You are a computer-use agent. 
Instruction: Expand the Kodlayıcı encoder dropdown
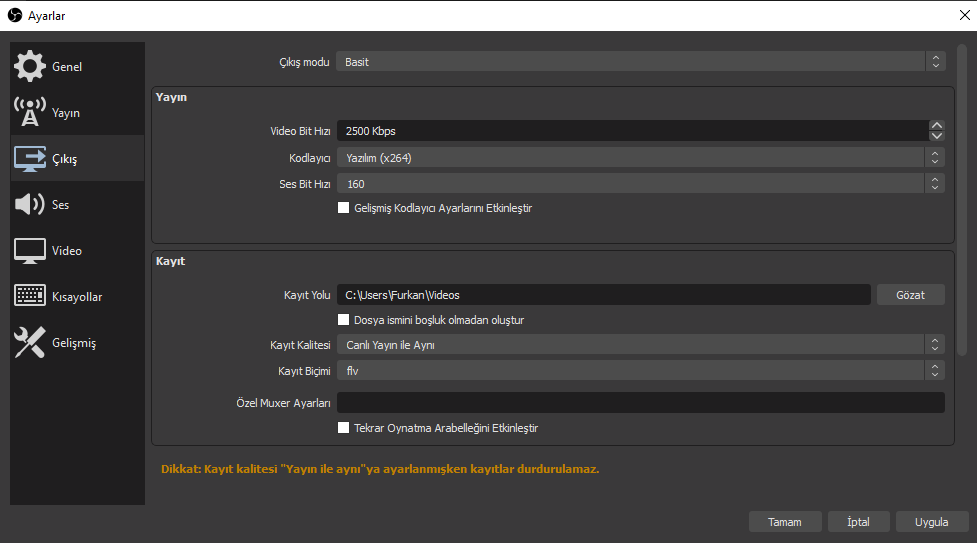point(640,158)
